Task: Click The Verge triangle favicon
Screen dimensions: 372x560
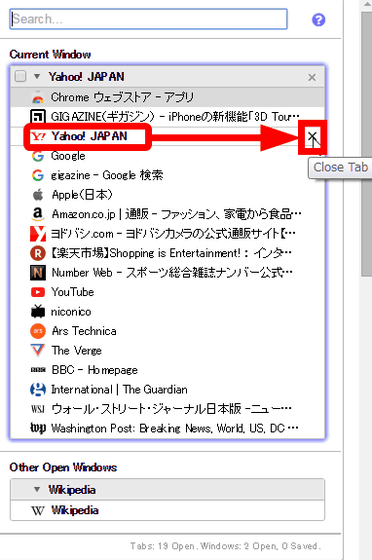Action: (37, 350)
